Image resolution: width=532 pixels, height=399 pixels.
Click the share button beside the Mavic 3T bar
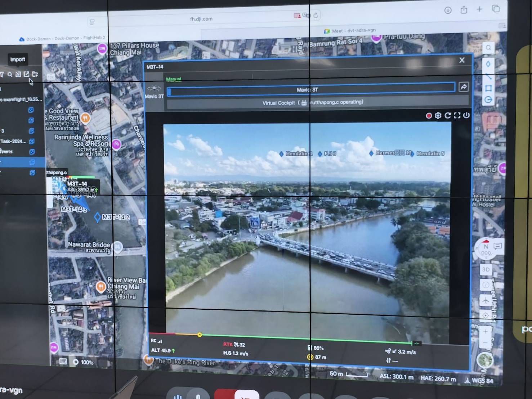click(464, 87)
